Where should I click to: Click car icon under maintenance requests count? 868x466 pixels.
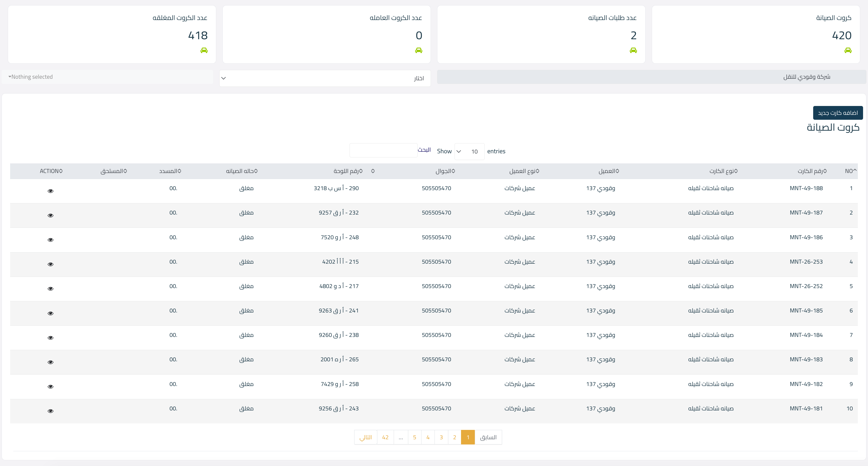633,50
